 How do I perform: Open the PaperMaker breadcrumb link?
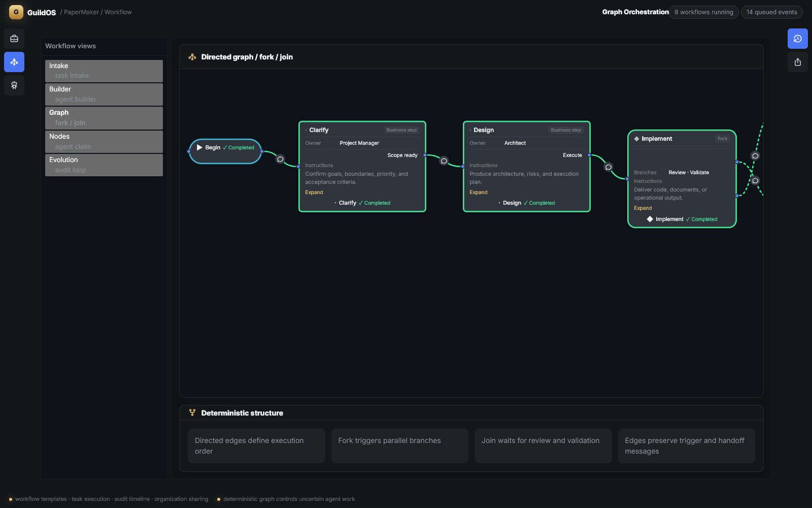81,12
